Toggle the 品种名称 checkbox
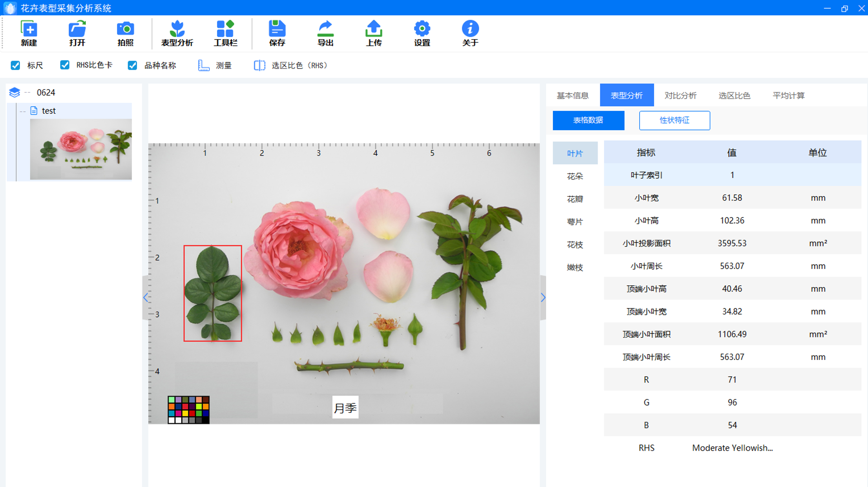Image resolution: width=868 pixels, height=487 pixels. (132, 66)
